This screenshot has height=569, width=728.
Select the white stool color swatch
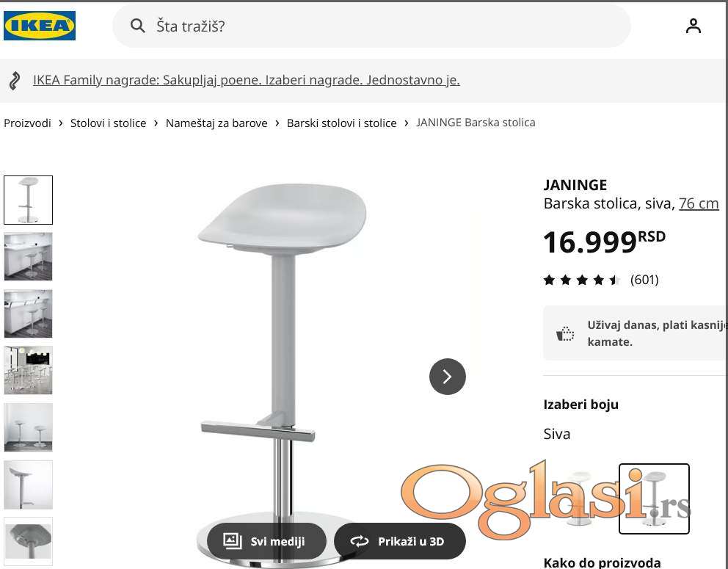pos(580,499)
